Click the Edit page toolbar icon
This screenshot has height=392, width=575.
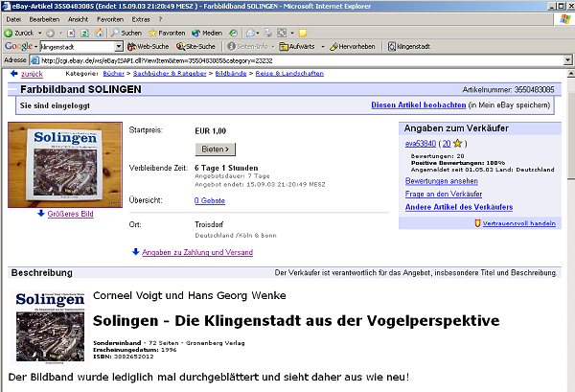(282, 33)
